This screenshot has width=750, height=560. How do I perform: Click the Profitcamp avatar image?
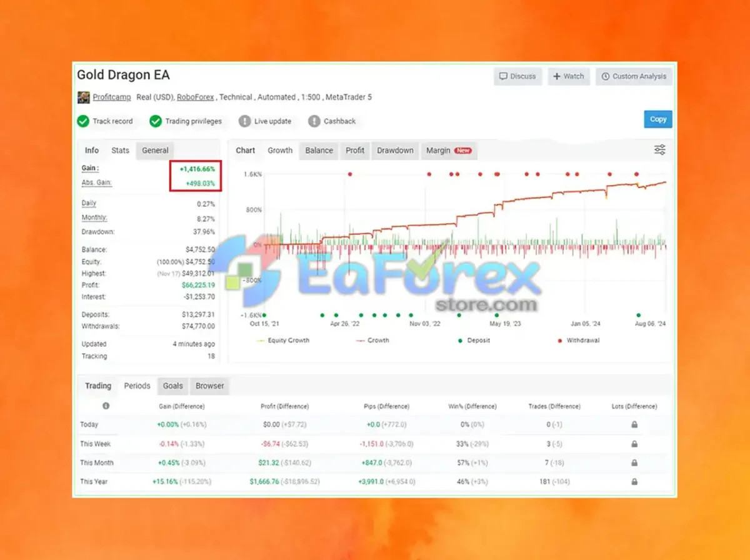[83, 97]
